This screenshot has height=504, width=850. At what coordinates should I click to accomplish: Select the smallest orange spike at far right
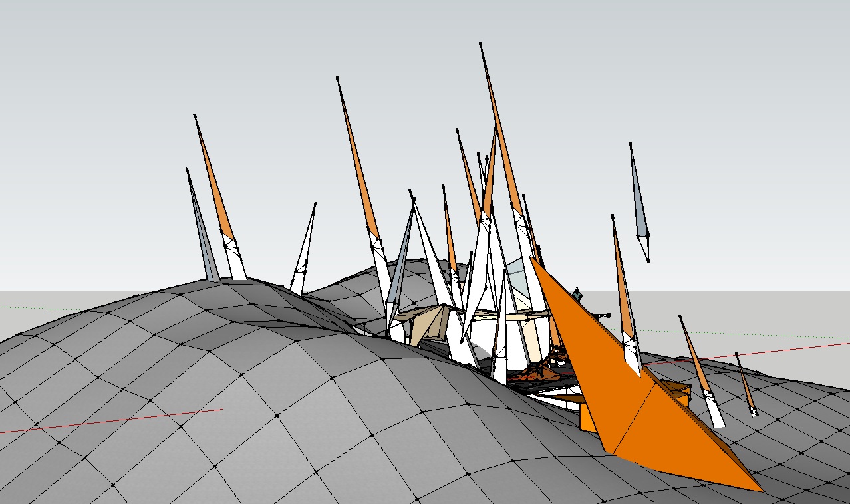(746, 384)
